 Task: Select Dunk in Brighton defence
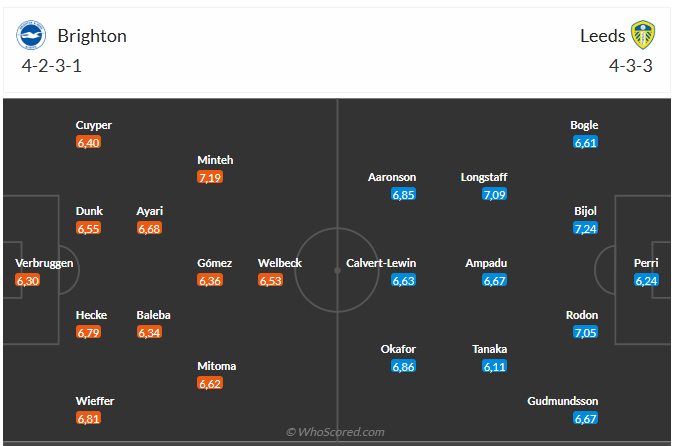coord(89,211)
